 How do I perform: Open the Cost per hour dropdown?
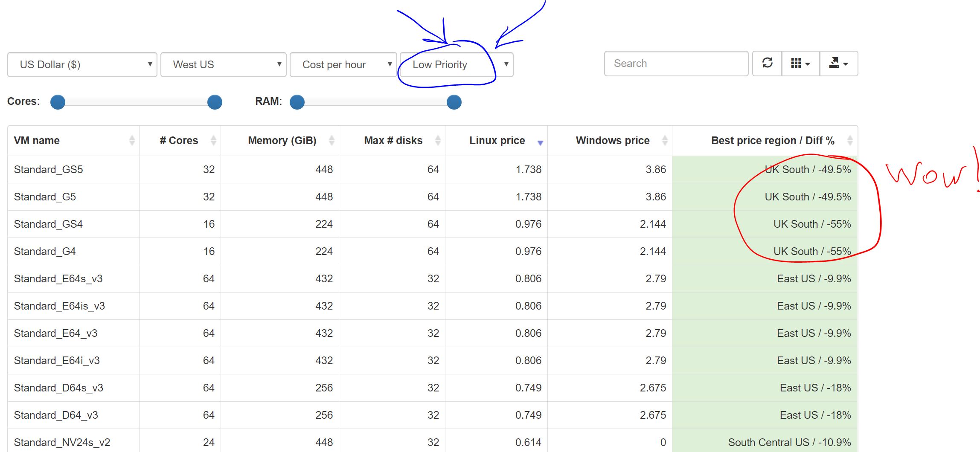(x=343, y=65)
